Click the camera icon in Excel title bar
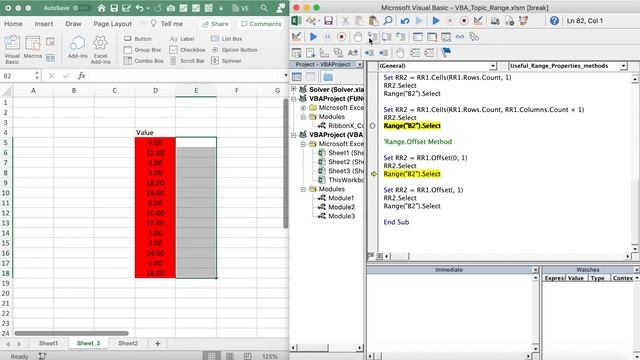The height and width of the screenshot is (360, 640). 171,8
